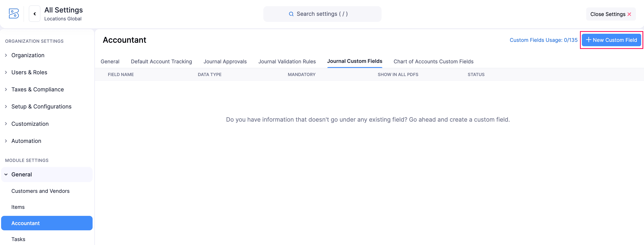Select Items in module settings
The width and height of the screenshot is (644, 245).
pos(18,207)
